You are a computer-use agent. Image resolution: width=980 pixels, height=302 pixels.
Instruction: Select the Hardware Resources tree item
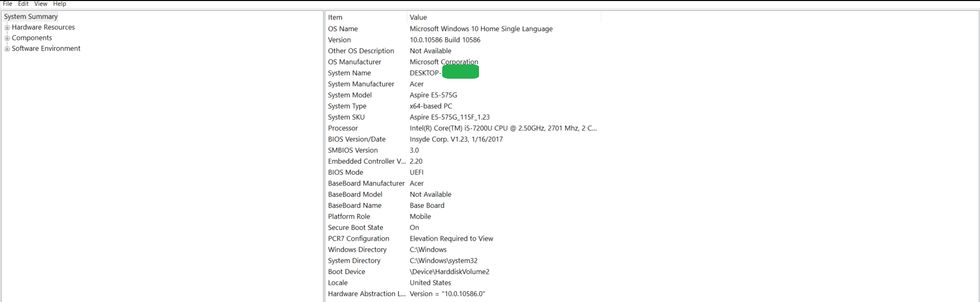click(43, 27)
